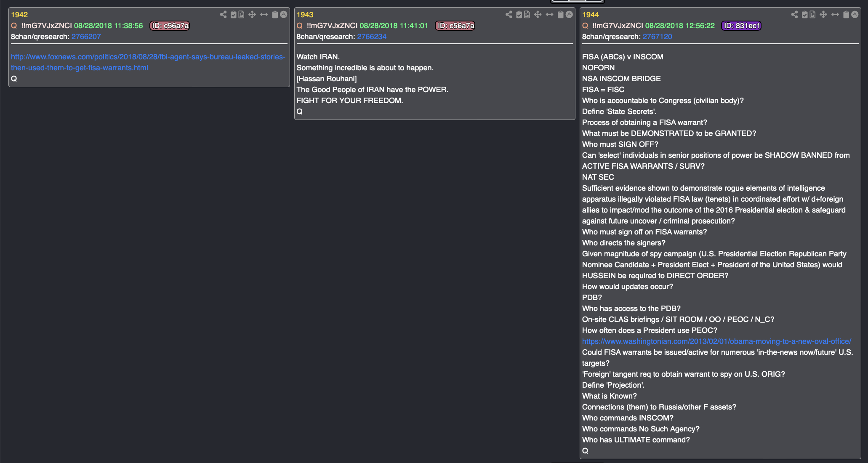
Task: Click the yellow post number 1942
Action: (19, 15)
